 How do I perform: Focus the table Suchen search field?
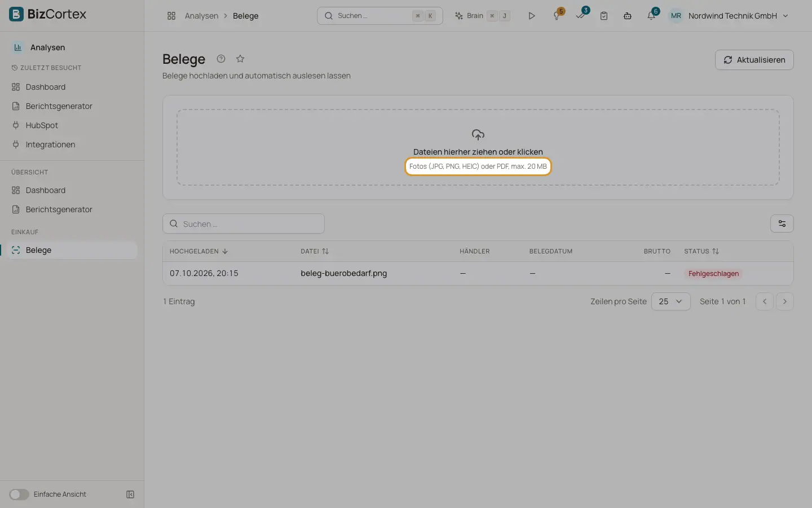tap(244, 224)
